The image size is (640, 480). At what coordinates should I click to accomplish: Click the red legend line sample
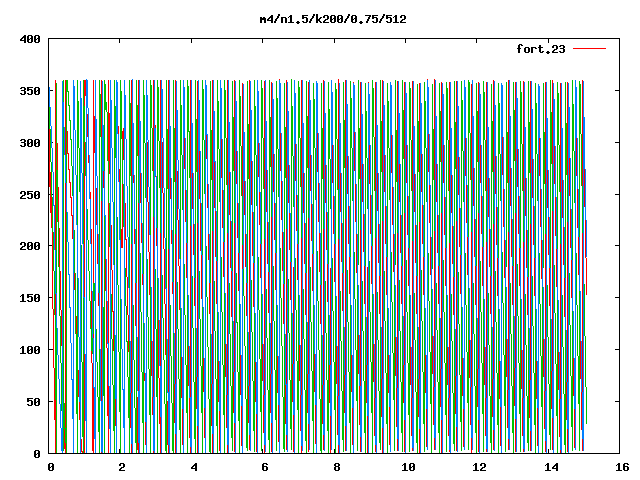(x=589, y=49)
